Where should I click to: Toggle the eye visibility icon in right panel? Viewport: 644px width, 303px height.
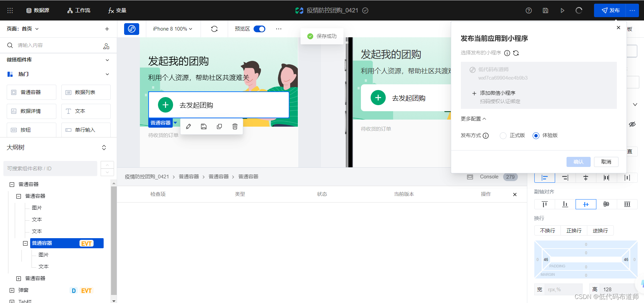coord(632,124)
